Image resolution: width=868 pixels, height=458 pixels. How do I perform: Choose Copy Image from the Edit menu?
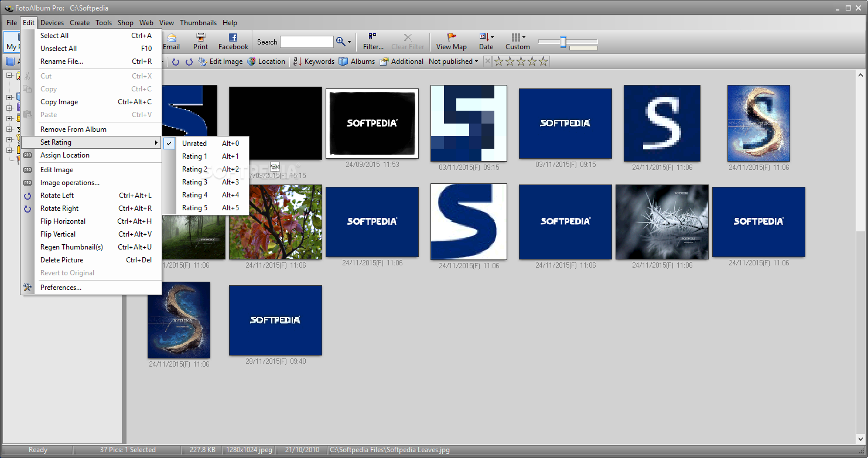click(91, 102)
